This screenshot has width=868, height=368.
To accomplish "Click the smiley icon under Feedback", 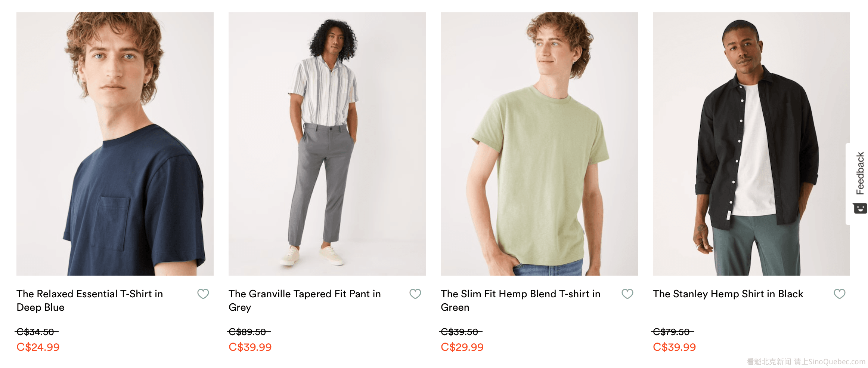I will click(860, 208).
